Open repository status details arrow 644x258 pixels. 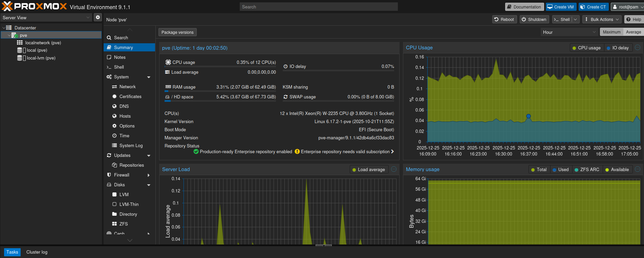click(392, 151)
